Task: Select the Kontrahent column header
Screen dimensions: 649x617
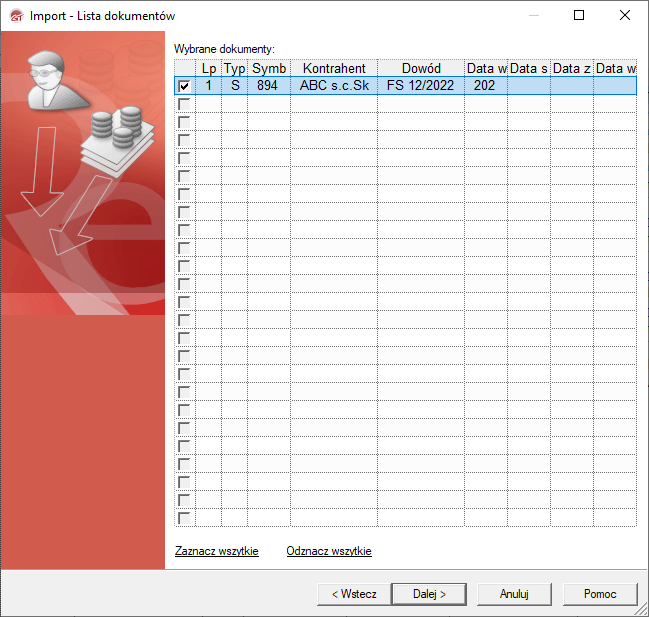Action: click(334, 68)
